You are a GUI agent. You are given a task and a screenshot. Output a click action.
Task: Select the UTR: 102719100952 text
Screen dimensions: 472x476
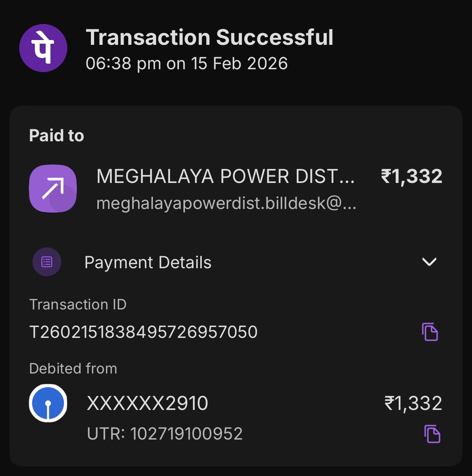click(165, 434)
